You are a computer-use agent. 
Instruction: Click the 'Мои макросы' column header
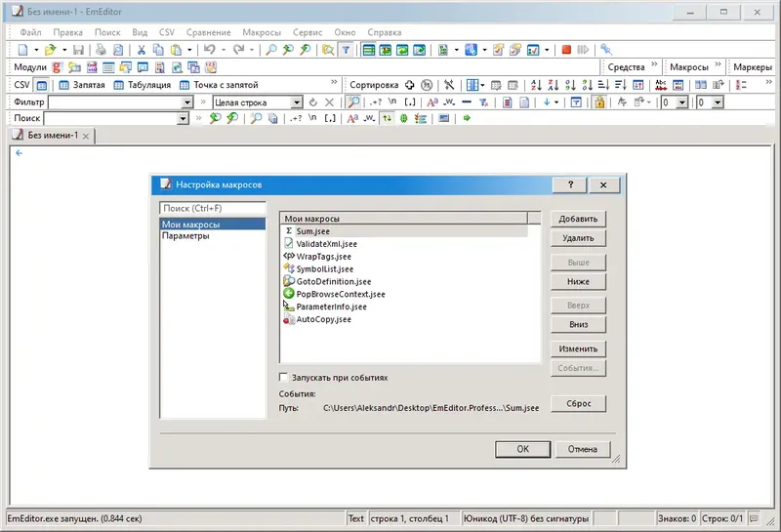[403, 219]
